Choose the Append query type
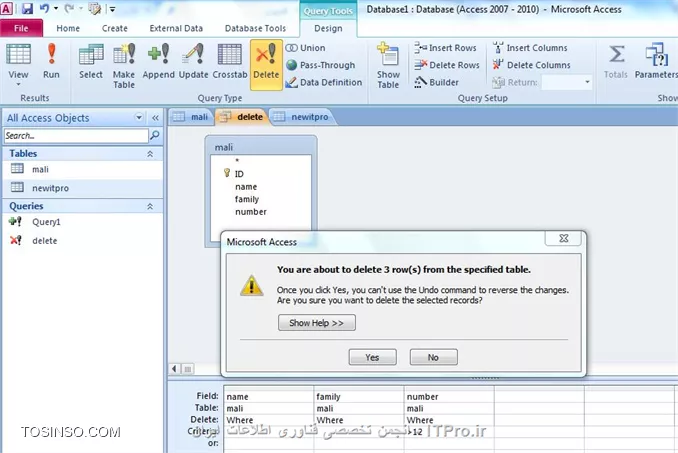The image size is (678, 453). pyautogui.click(x=158, y=61)
